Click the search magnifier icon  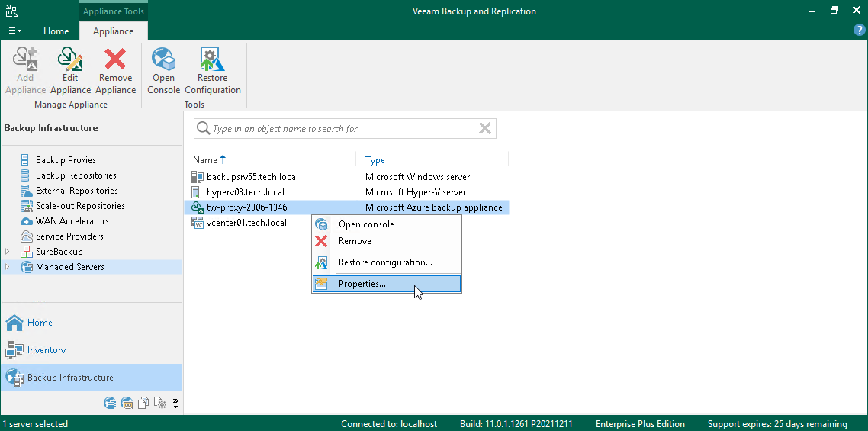point(203,128)
